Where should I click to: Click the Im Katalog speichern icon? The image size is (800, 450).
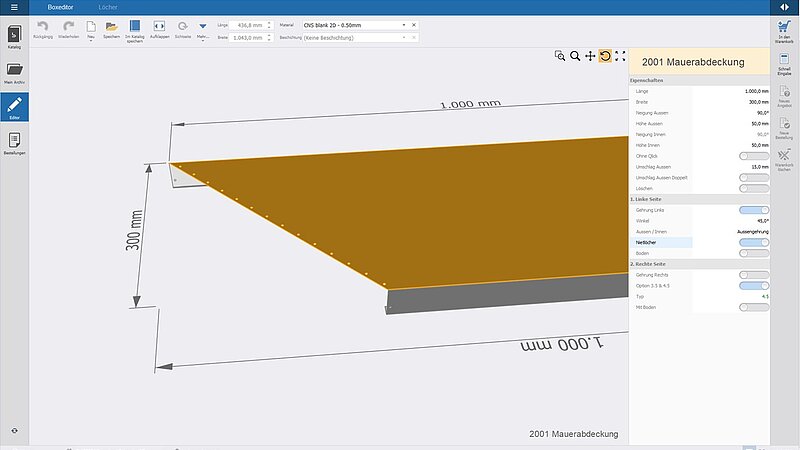(136, 25)
